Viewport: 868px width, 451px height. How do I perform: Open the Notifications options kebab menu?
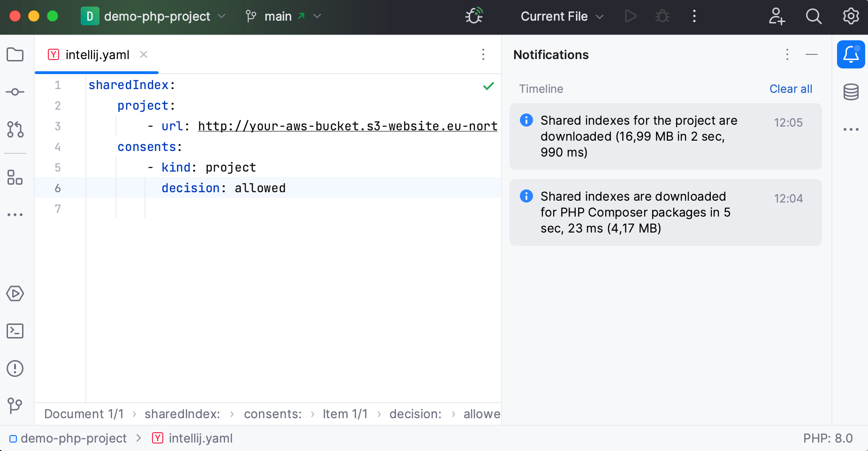pos(786,55)
